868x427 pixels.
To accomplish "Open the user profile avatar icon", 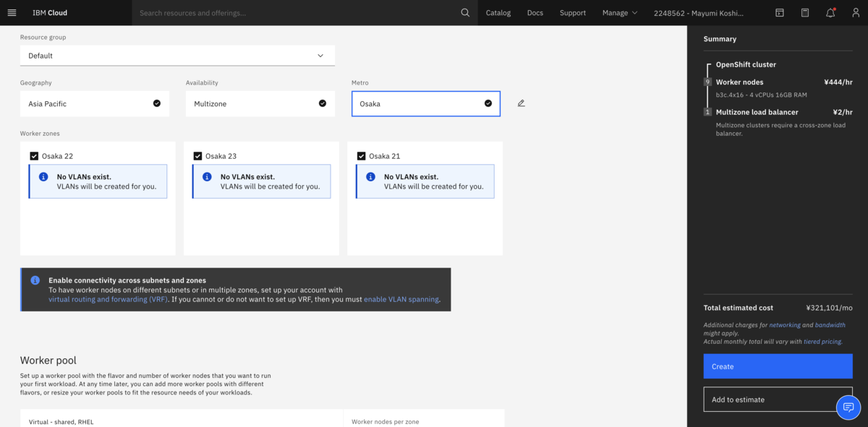I will point(856,12).
